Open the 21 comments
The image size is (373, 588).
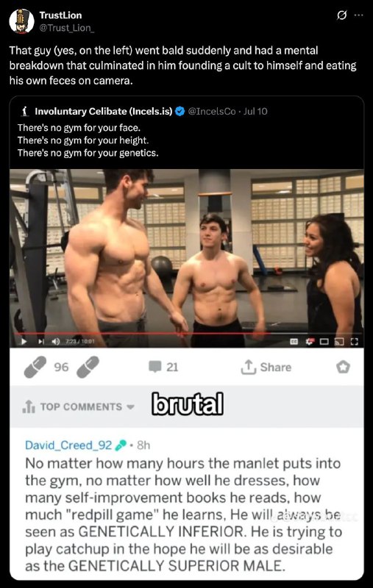pyautogui.click(x=163, y=367)
